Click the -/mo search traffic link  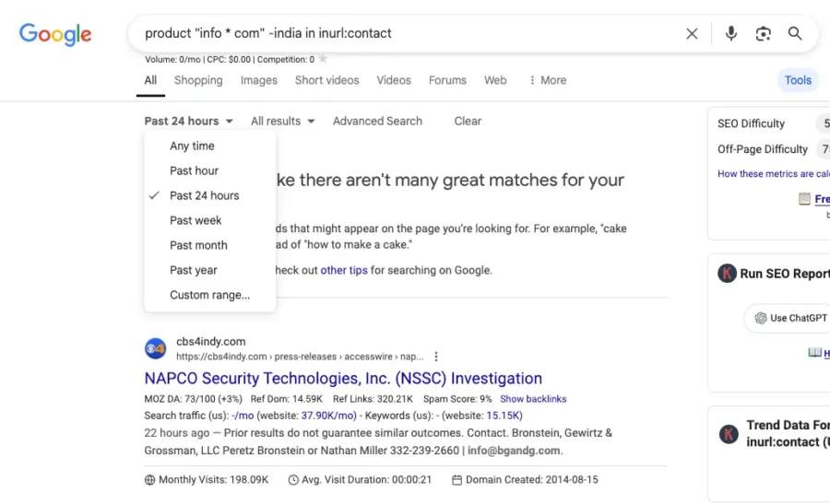[x=243, y=416]
